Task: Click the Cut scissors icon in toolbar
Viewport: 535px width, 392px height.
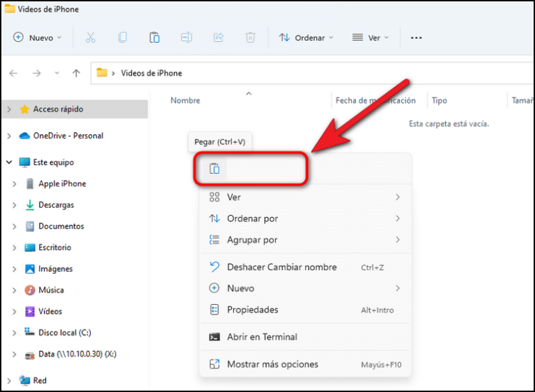Action: [x=91, y=38]
